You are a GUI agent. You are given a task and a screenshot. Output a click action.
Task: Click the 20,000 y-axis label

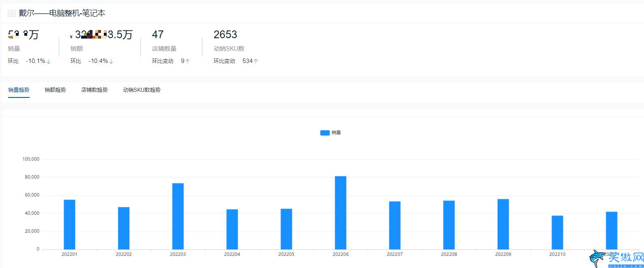click(x=32, y=231)
